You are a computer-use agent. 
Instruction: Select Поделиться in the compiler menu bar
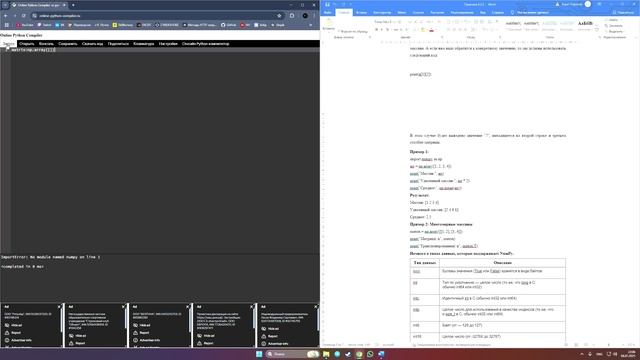pos(118,44)
